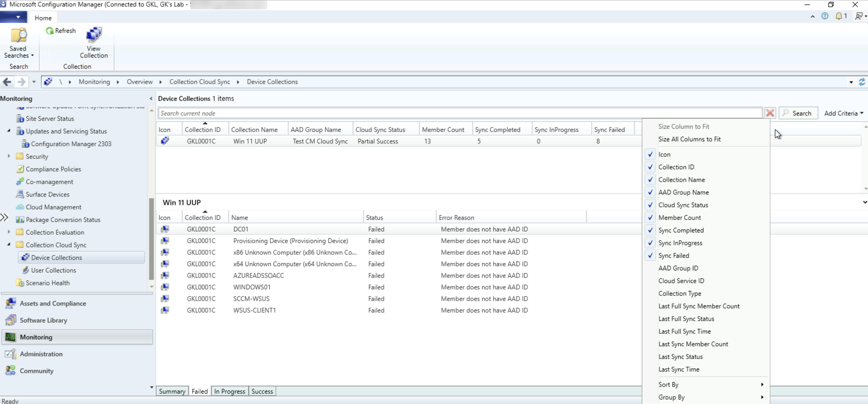Expand the Collection Evaluation node
This screenshot has width=868, height=404.
[x=9, y=232]
